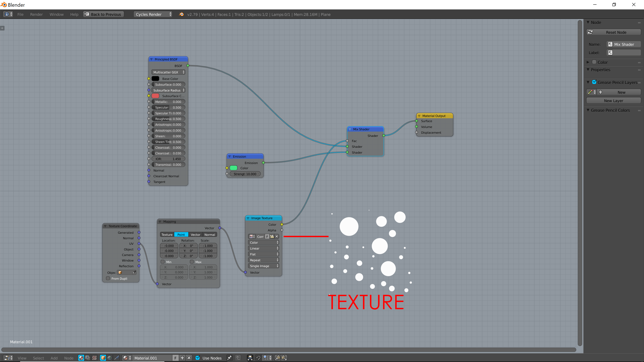Open the Flat projection dropdown
Viewport: 644px width, 362px height.
click(263, 254)
